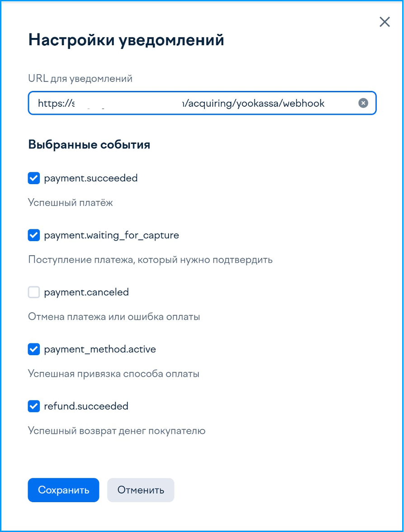Enable the payment.canceled checkbox

click(34, 292)
